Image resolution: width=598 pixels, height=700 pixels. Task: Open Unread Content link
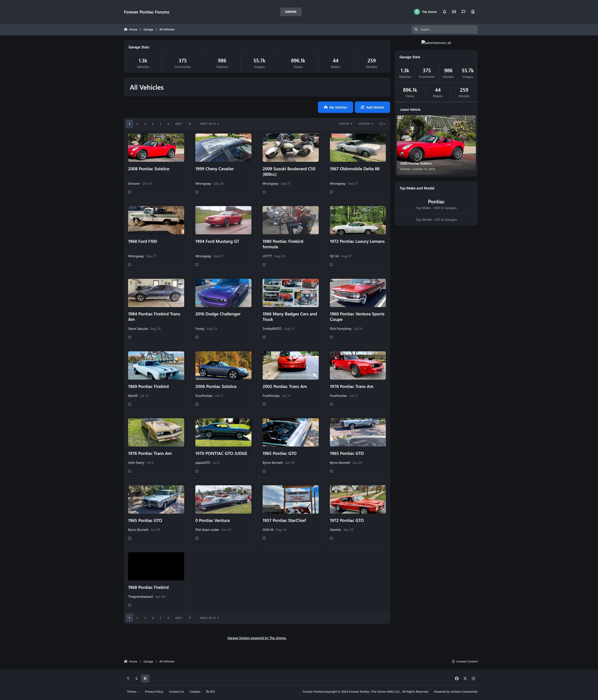(x=465, y=661)
